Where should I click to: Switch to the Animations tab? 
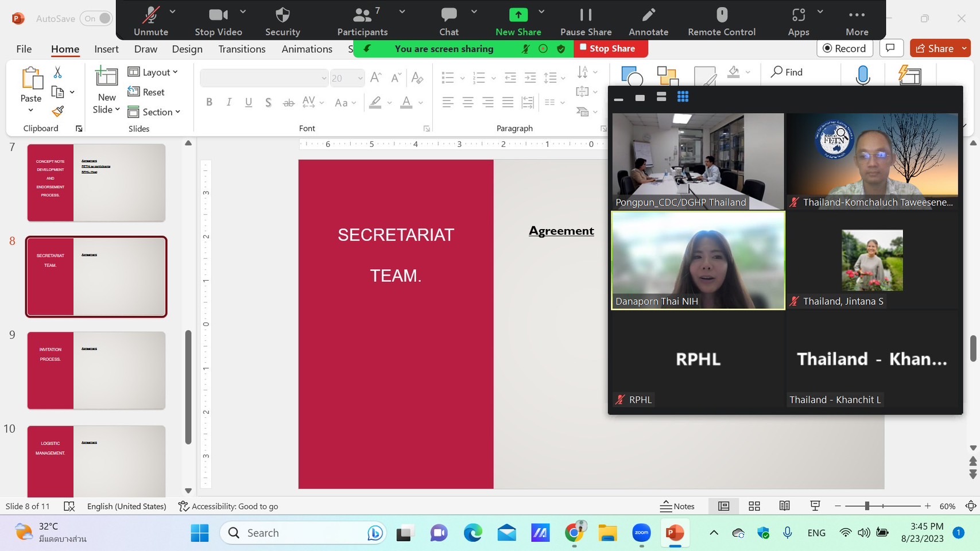(307, 49)
